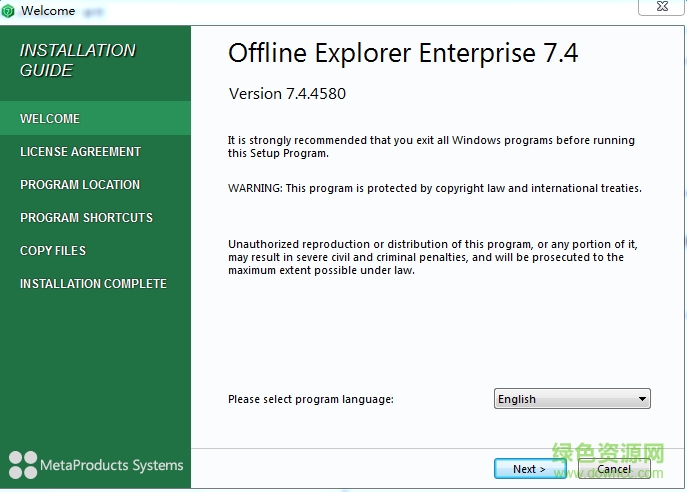
Task: Click the 'Please select program language' label
Action: click(x=311, y=399)
